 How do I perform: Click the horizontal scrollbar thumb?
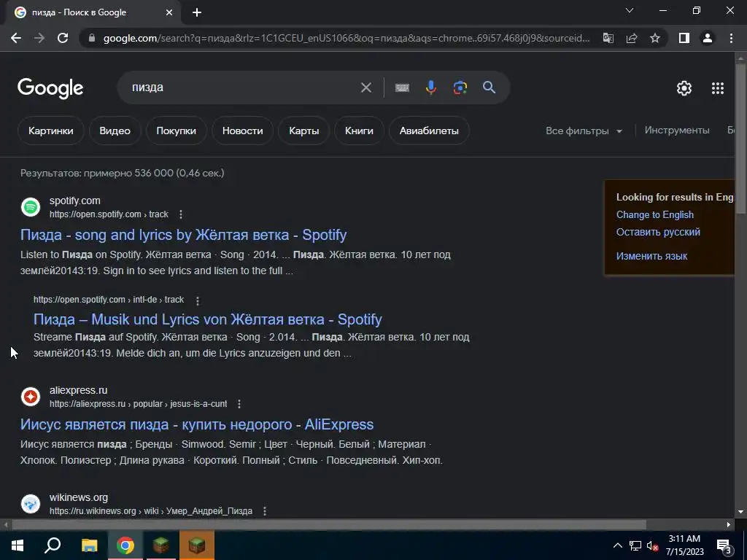coord(329,524)
